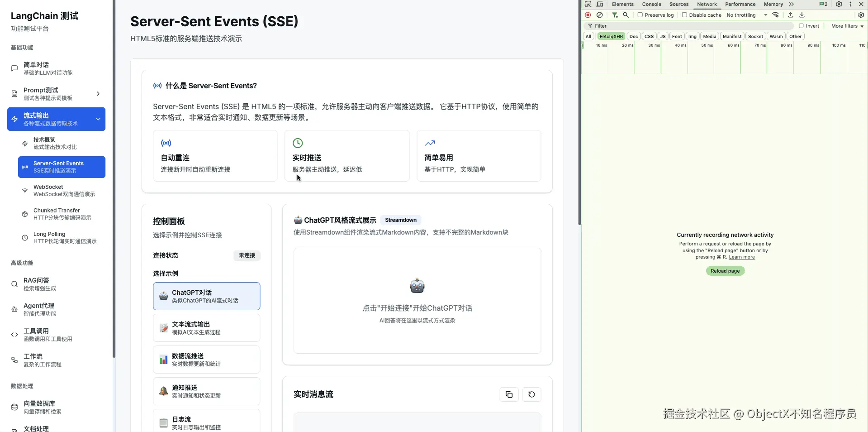Open DevTools settings gear in top bar

click(x=839, y=4)
